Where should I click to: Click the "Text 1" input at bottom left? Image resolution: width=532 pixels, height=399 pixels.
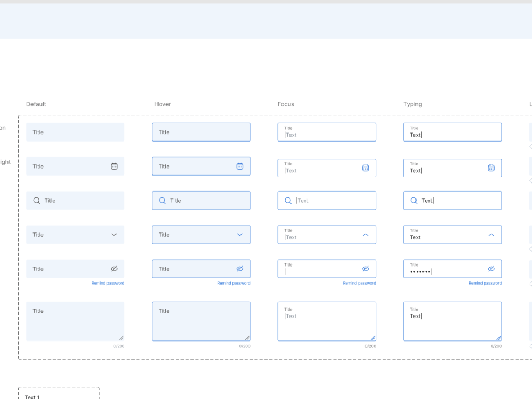coord(59,395)
